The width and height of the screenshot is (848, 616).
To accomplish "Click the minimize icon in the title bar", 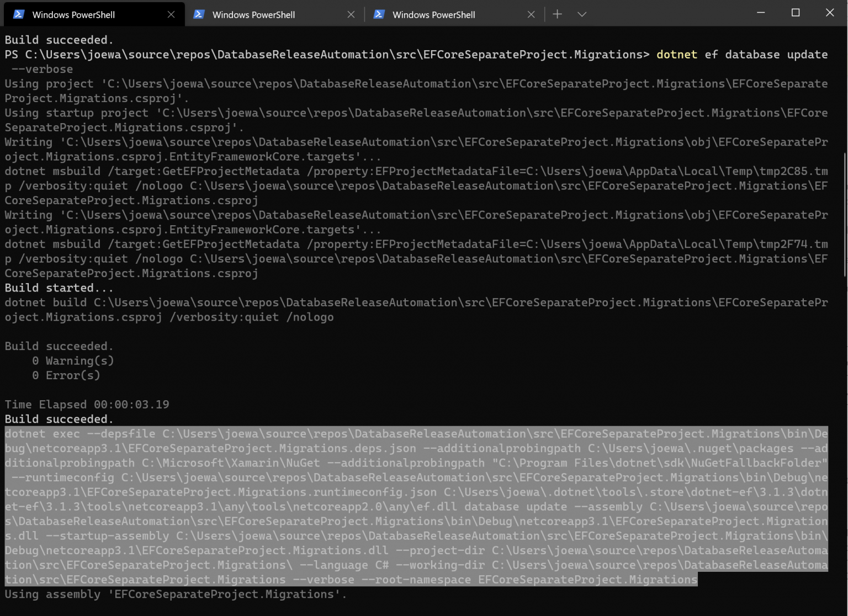I will click(760, 12).
